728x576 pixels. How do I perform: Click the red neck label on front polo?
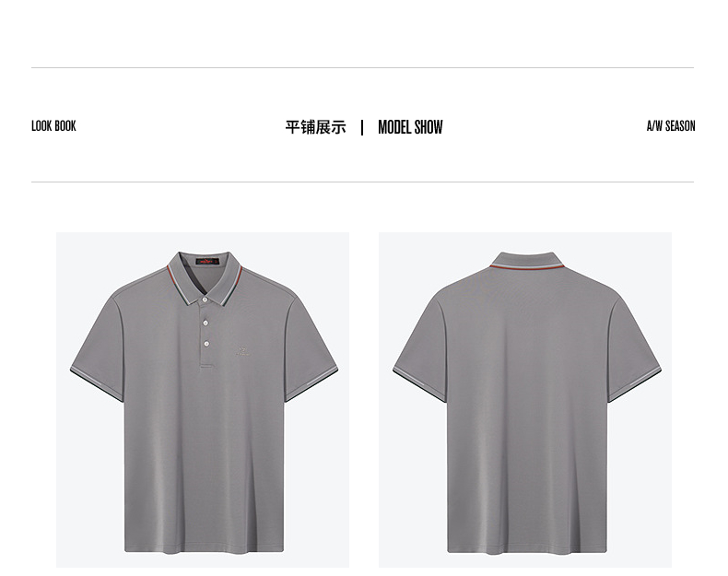(x=207, y=262)
